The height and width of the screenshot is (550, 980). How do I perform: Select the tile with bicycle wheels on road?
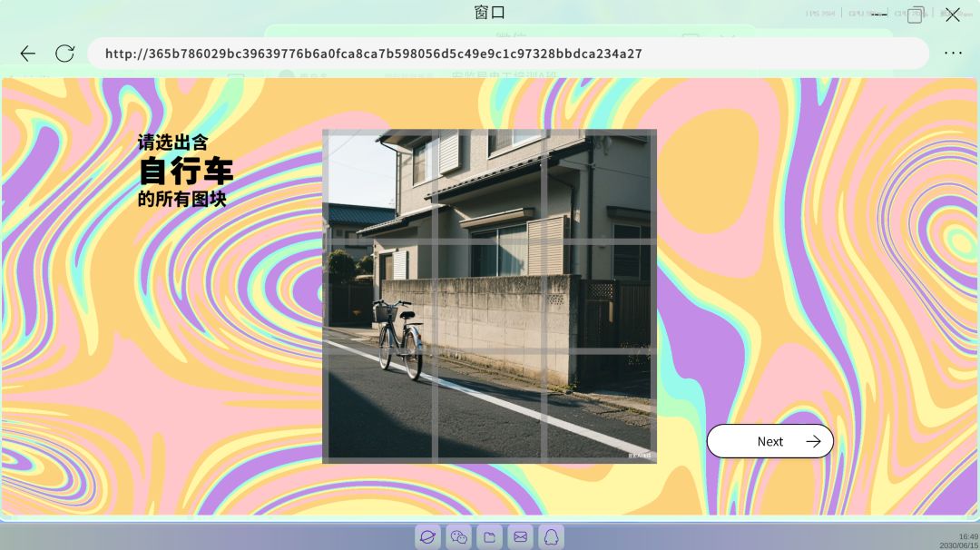click(x=379, y=407)
